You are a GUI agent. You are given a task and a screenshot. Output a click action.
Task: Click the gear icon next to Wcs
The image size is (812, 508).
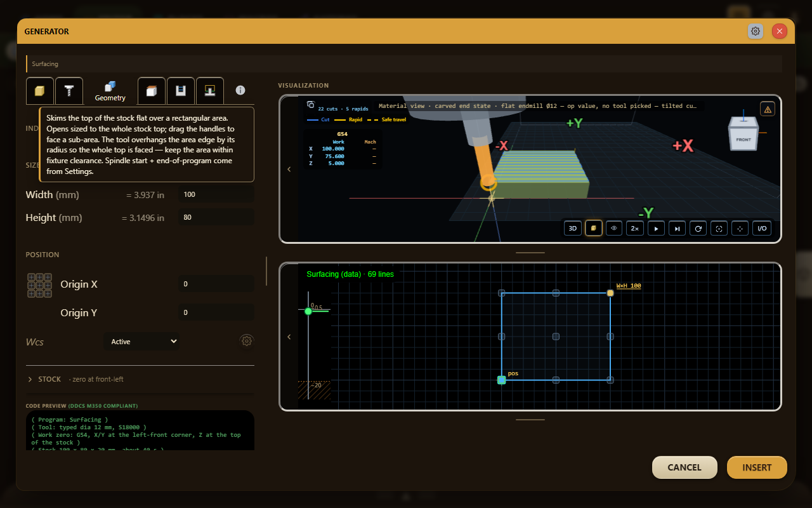pos(247,341)
